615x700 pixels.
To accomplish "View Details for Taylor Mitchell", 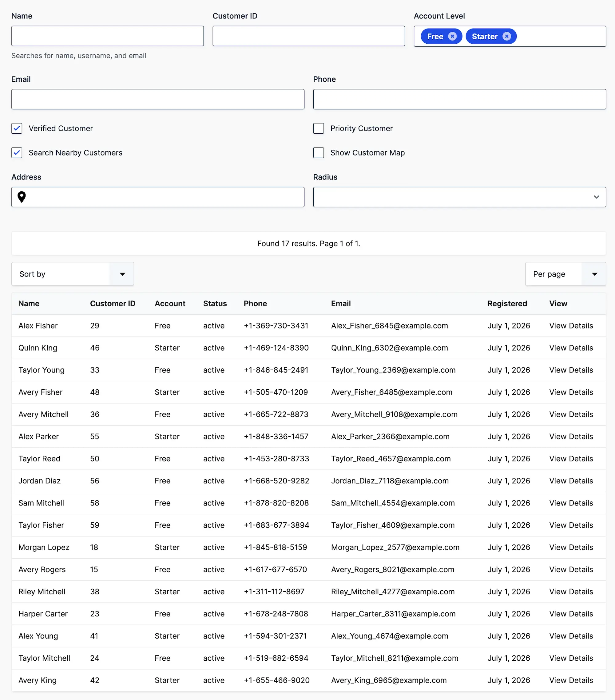I will pos(571,658).
